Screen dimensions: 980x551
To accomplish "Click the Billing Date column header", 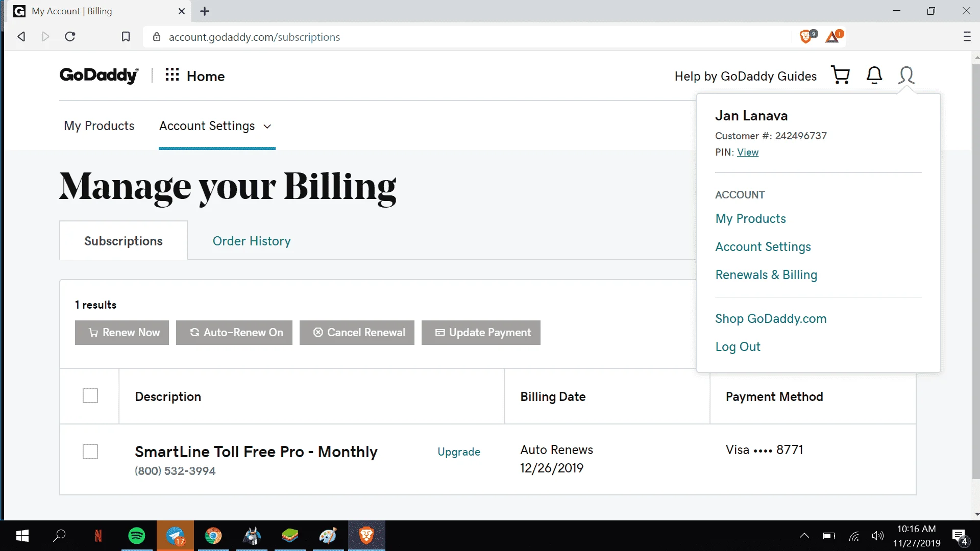I will pyautogui.click(x=553, y=396).
